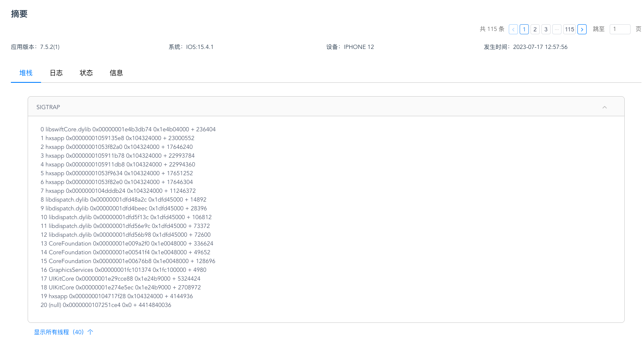Select stack frame 10 libdispatch.dylib line
Image resolution: width=644 pixels, height=340 pixels.
[126, 217]
